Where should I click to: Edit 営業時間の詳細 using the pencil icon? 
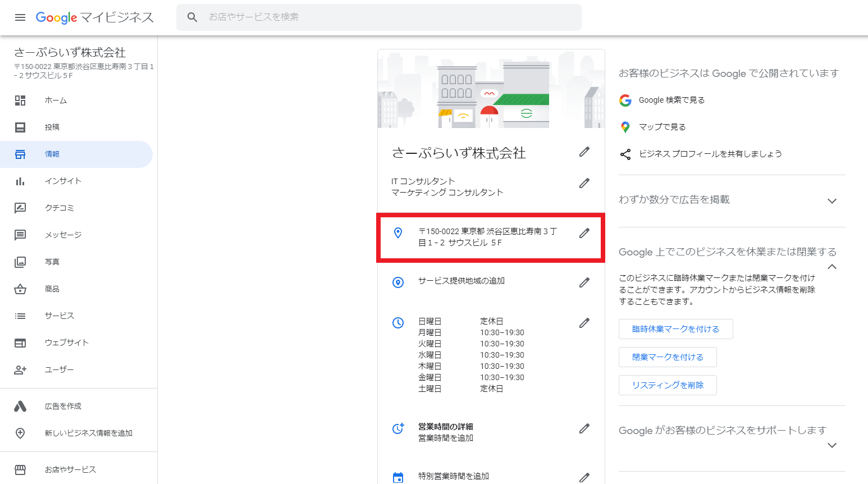point(584,428)
